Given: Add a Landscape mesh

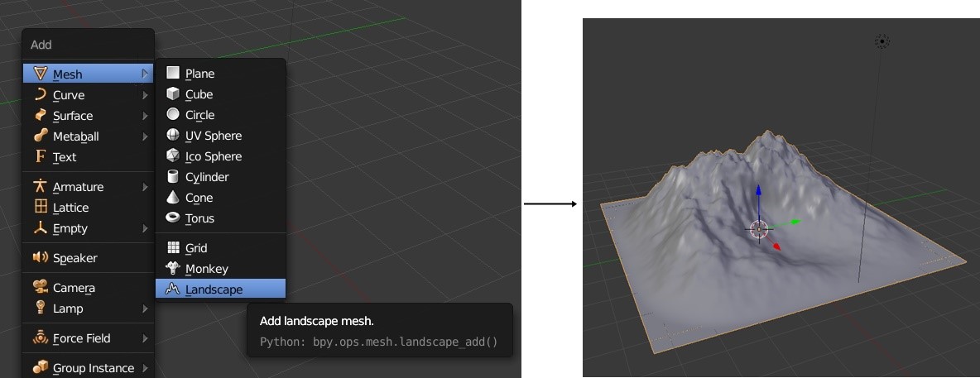Looking at the screenshot, I should (221, 289).
